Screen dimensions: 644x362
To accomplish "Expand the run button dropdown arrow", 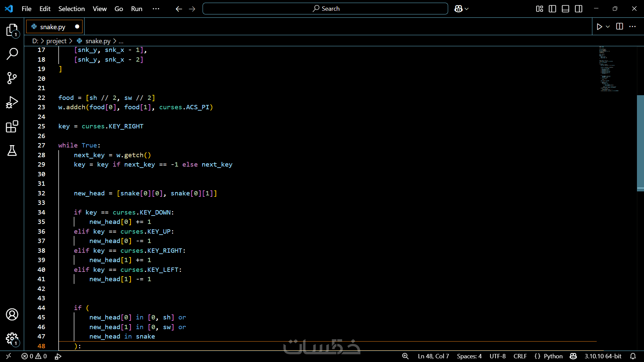I will coord(608,27).
